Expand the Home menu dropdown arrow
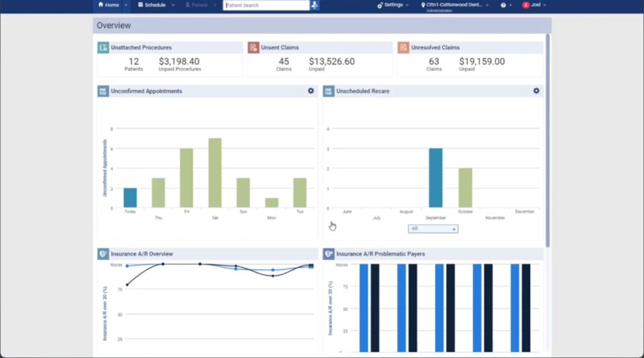This screenshot has height=358, width=644. [127, 5]
